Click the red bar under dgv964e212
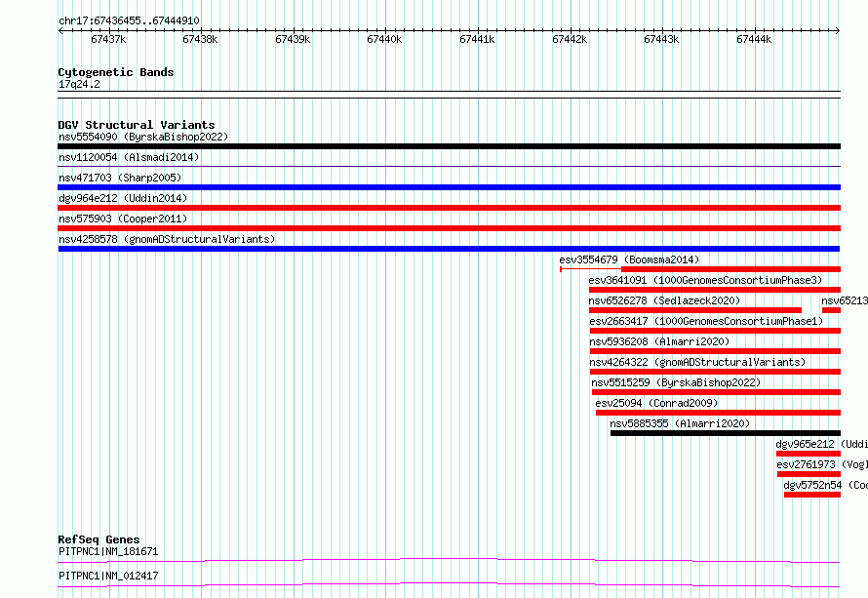 point(449,208)
